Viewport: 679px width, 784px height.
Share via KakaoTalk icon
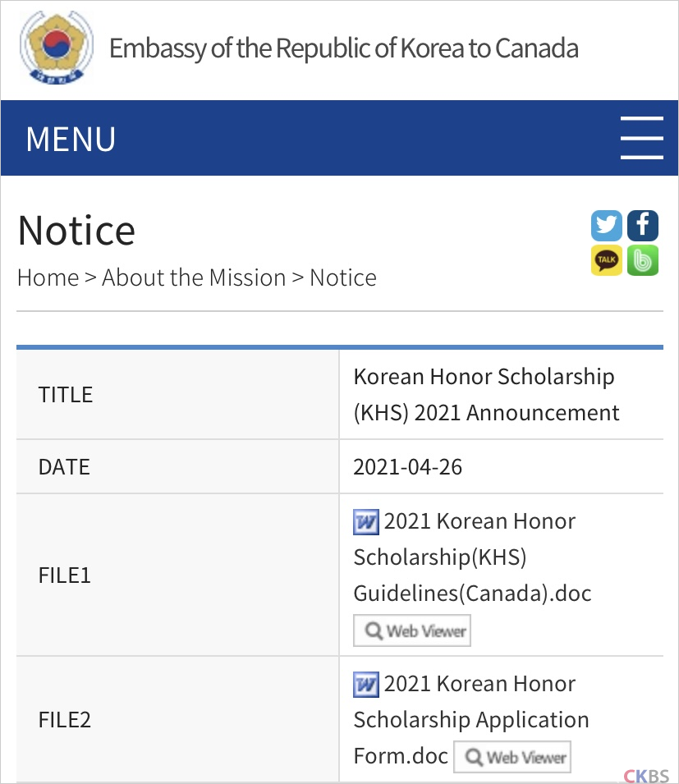[607, 260]
